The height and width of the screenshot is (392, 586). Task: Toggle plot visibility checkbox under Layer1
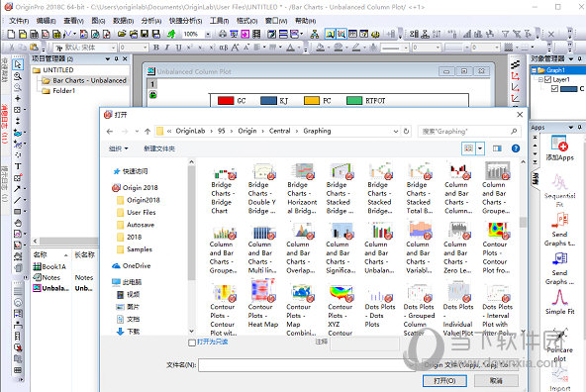[x=554, y=88]
